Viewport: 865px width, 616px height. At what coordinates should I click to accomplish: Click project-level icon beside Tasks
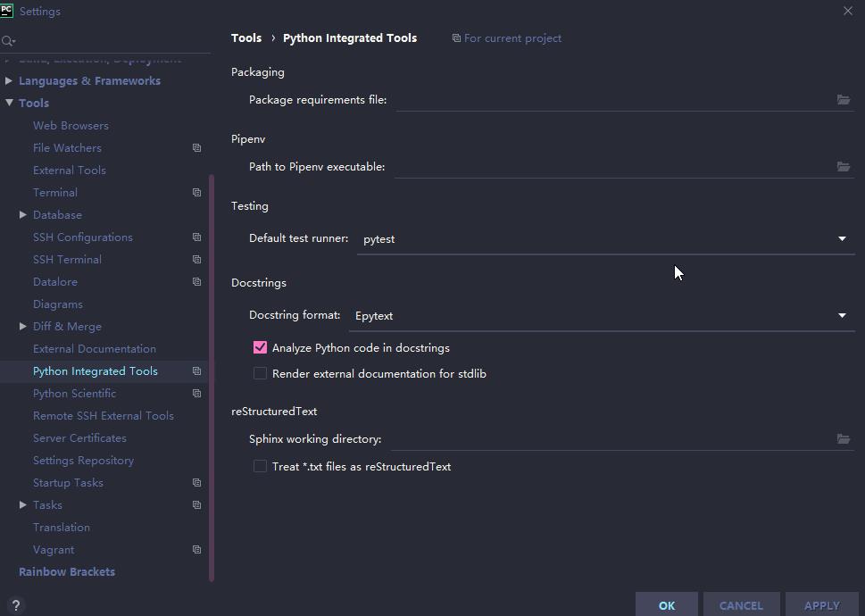tap(196, 505)
